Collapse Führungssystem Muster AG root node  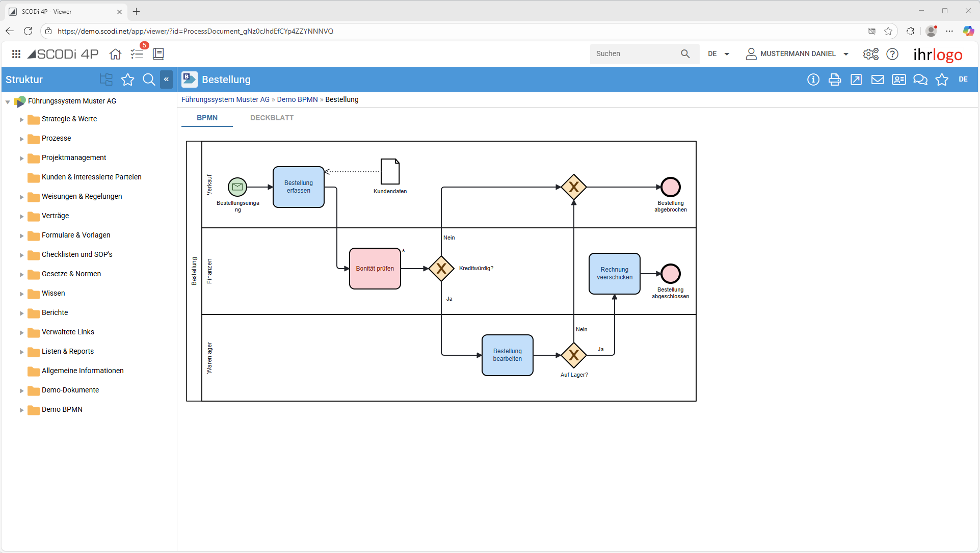click(x=8, y=101)
